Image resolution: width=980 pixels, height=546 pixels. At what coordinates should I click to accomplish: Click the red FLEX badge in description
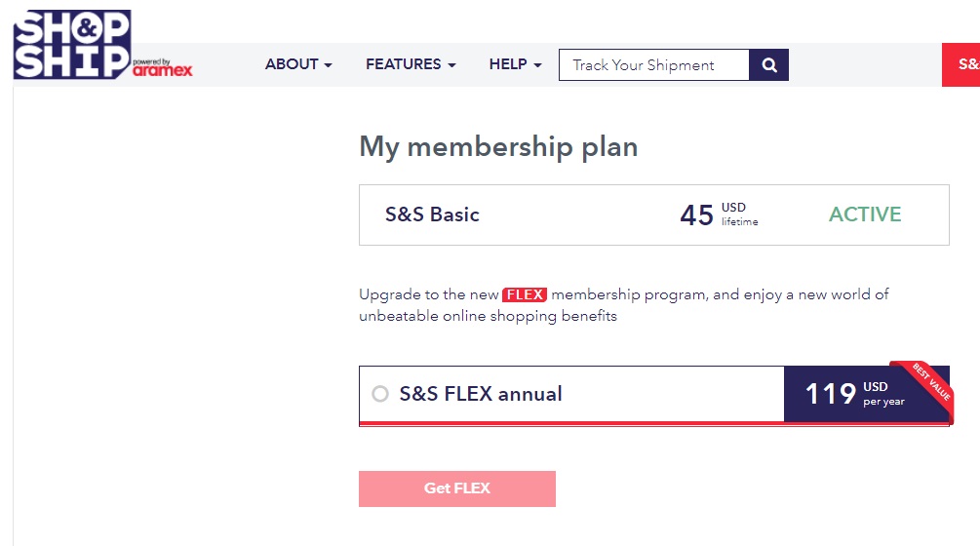pyautogui.click(x=525, y=294)
